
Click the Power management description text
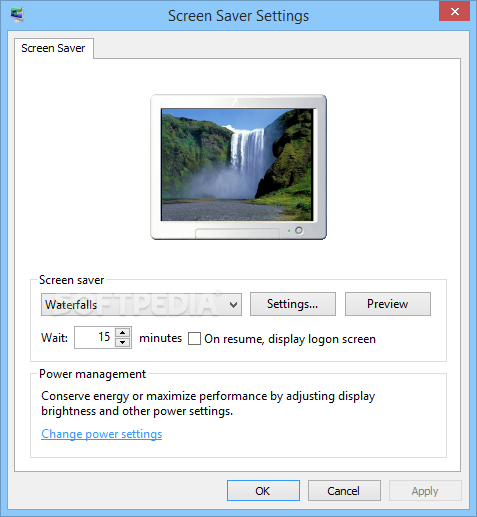click(x=208, y=403)
